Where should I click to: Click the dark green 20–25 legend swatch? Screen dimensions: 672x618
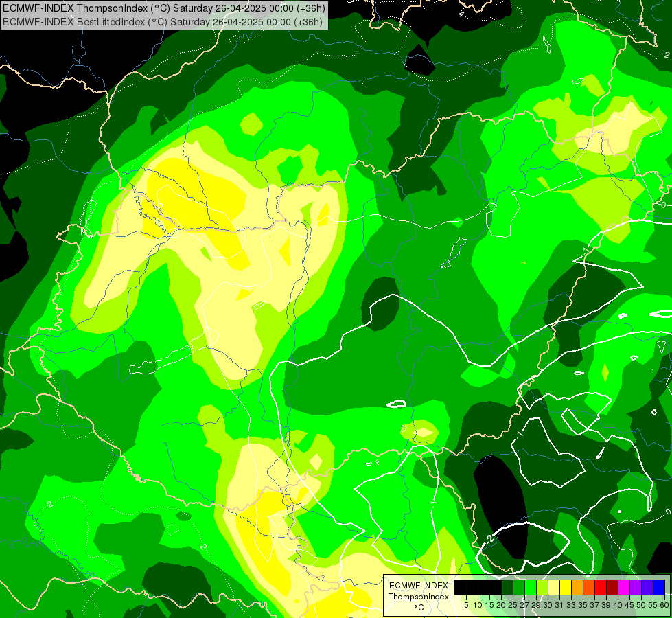(x=507, y=588)
